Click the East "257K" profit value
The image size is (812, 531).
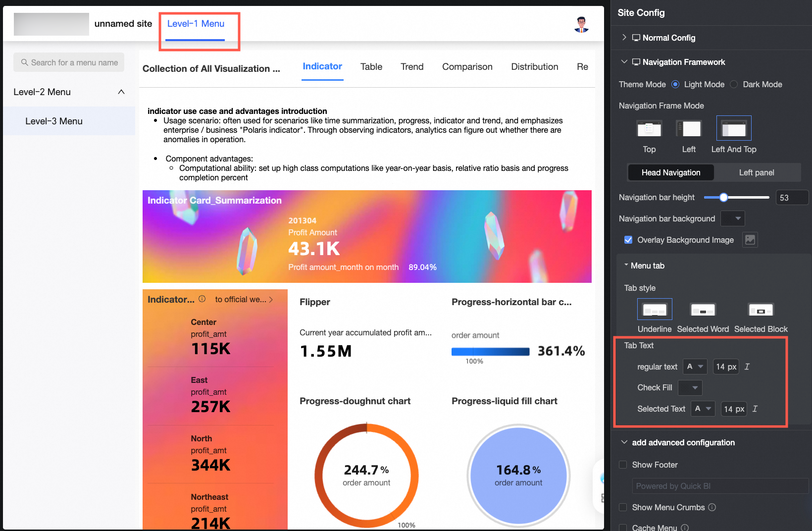[x=211, y=407]
